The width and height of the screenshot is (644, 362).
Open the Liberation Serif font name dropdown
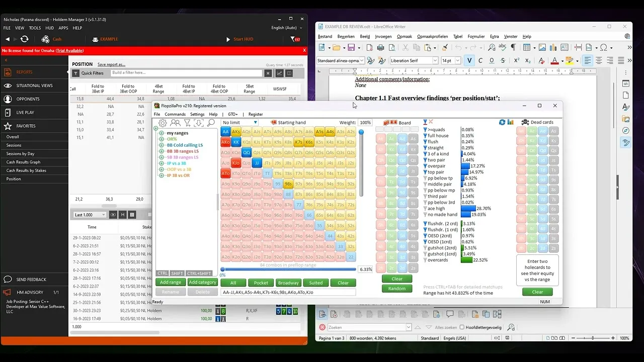(x=435, y=61)
